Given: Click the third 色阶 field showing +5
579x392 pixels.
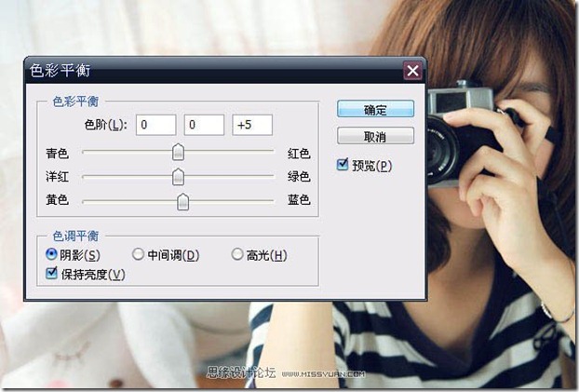Looking at the screenshot, I should pyautogui.click(x=252, y=125).
